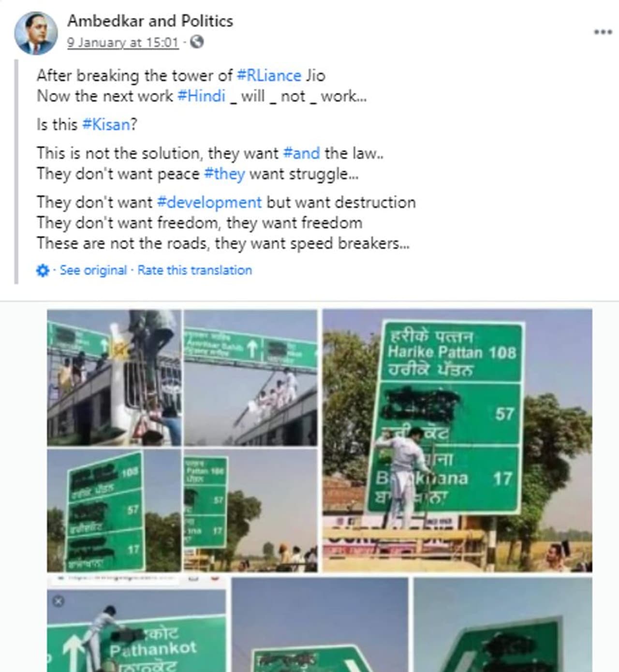Click the #and hashtag link
619x672 pixels.
click(301, 153)
